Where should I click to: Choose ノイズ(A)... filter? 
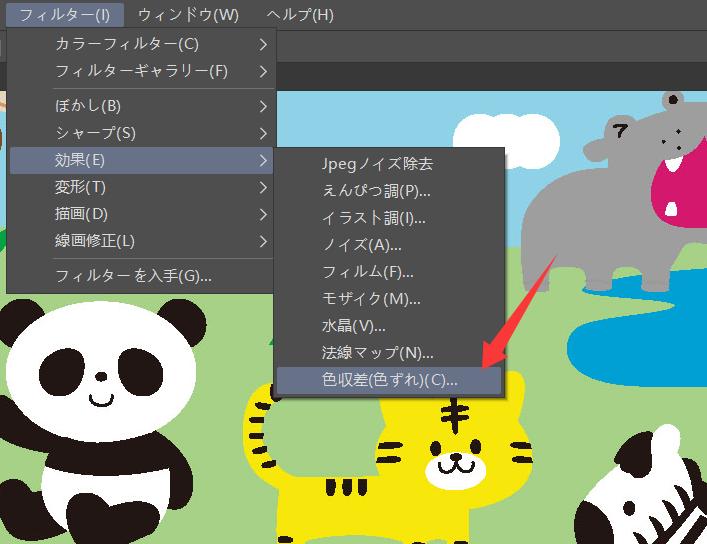pyautogui.click(x=389, y=245)
